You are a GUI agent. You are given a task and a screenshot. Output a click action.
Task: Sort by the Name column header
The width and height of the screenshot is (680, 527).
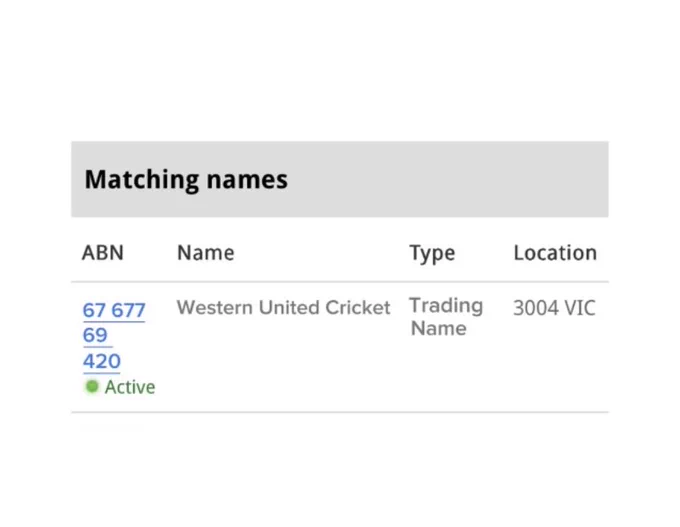click(206, 252)
